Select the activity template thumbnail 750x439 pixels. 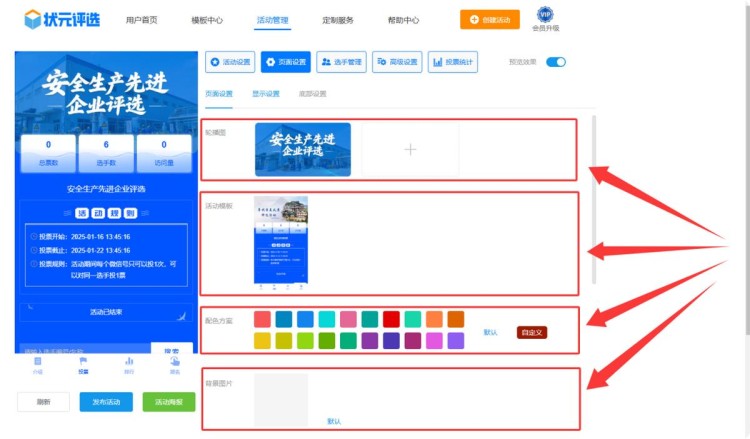[281, 240]
